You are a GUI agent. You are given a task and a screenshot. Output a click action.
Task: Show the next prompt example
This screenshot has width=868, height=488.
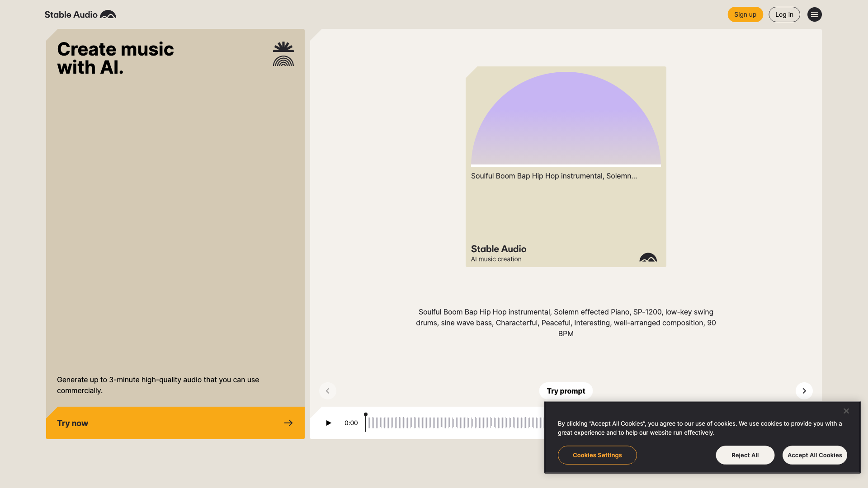point(804,391)
